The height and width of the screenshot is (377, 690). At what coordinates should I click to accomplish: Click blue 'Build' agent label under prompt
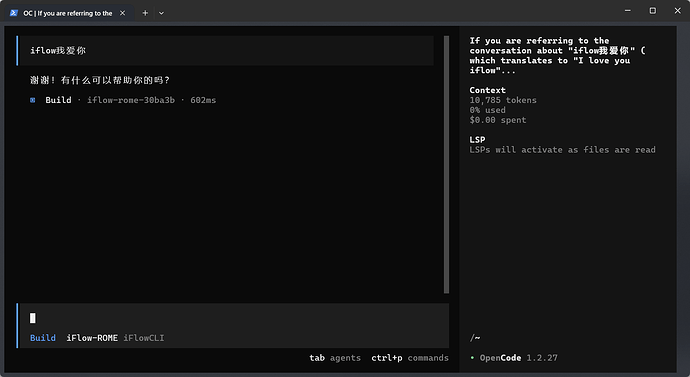(43, 338)
